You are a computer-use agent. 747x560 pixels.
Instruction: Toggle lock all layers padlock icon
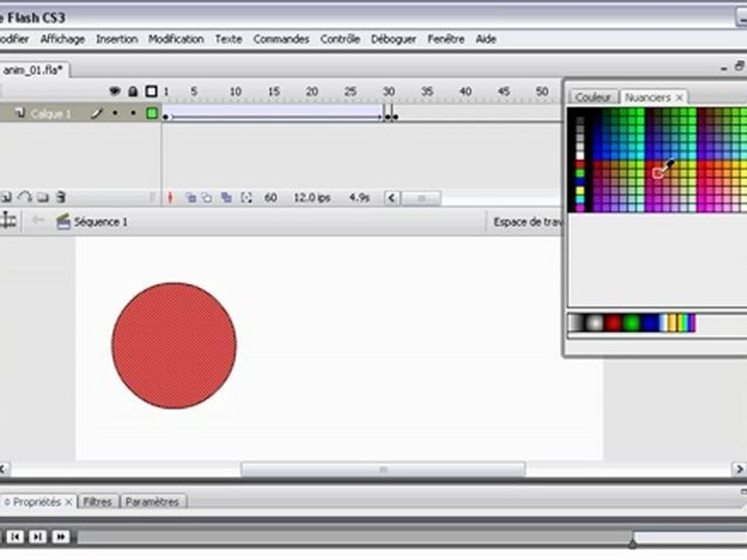click(x=133, y=91)
